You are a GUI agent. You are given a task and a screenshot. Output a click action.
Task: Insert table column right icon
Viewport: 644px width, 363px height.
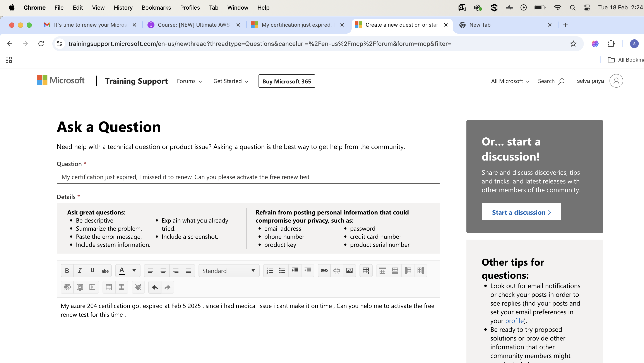(x=421, y=271)
